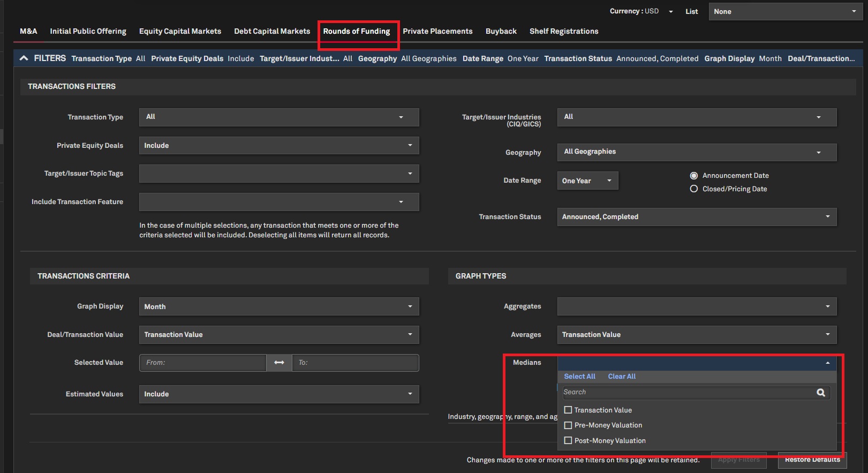
Task: Click the Select All link
Action: coord(579,377)
